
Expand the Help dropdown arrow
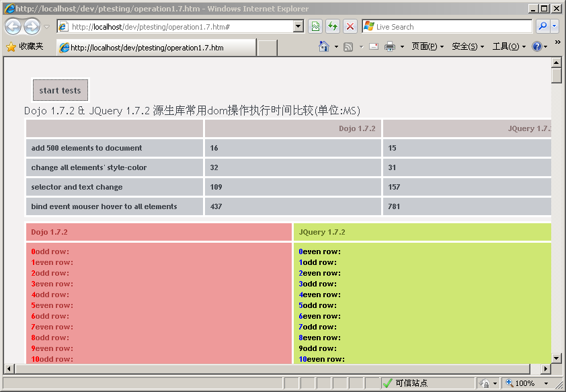(545, 46)
